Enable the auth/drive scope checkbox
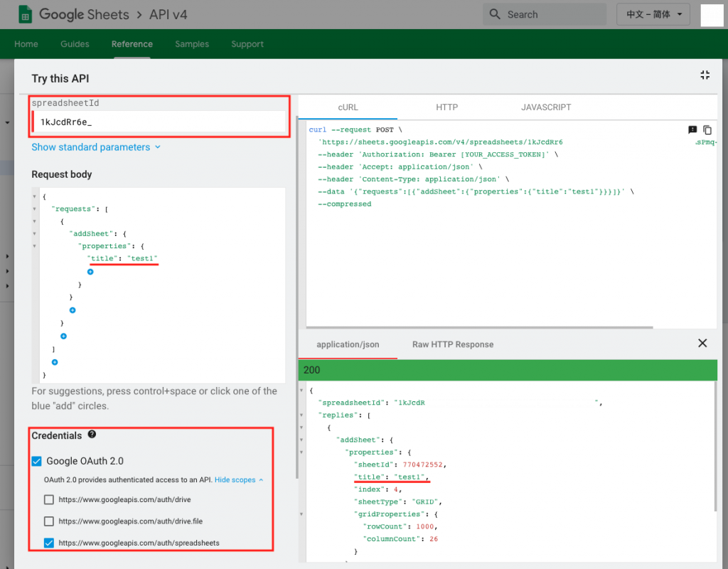 [49, 500]
